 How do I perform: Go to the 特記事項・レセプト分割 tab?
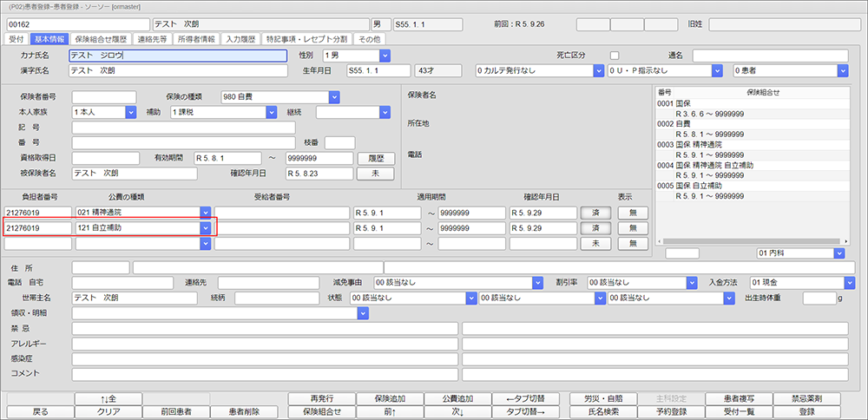pyautogui.click(x=306, y=39)
